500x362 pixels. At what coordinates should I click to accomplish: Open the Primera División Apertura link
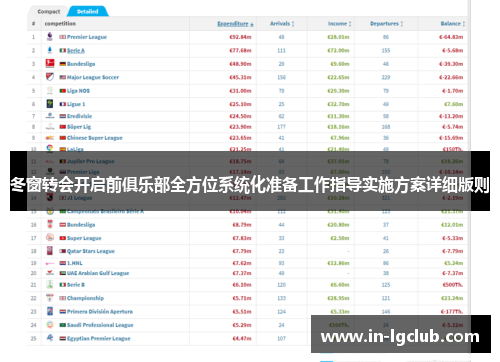(x=100, y=311)
